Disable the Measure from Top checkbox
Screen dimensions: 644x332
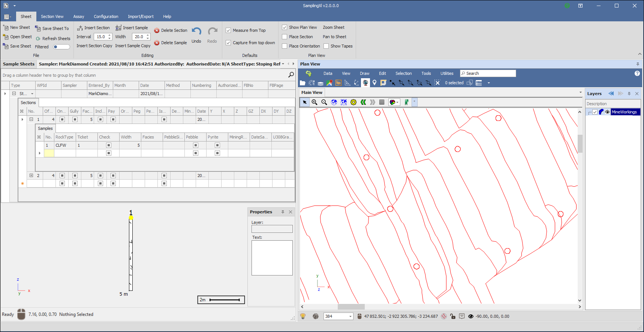[x=228, y=30]
